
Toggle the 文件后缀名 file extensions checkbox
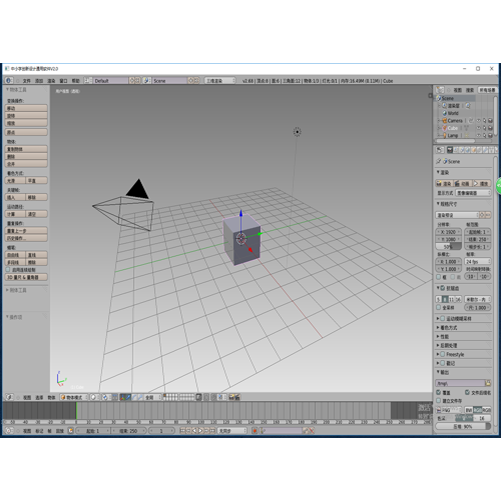coord(467,393)
